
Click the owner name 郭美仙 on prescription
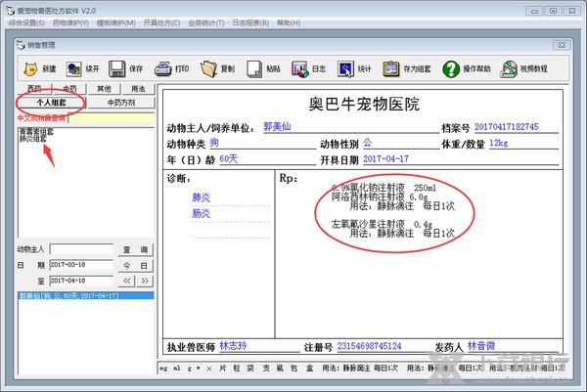click(x=277, y=127)
